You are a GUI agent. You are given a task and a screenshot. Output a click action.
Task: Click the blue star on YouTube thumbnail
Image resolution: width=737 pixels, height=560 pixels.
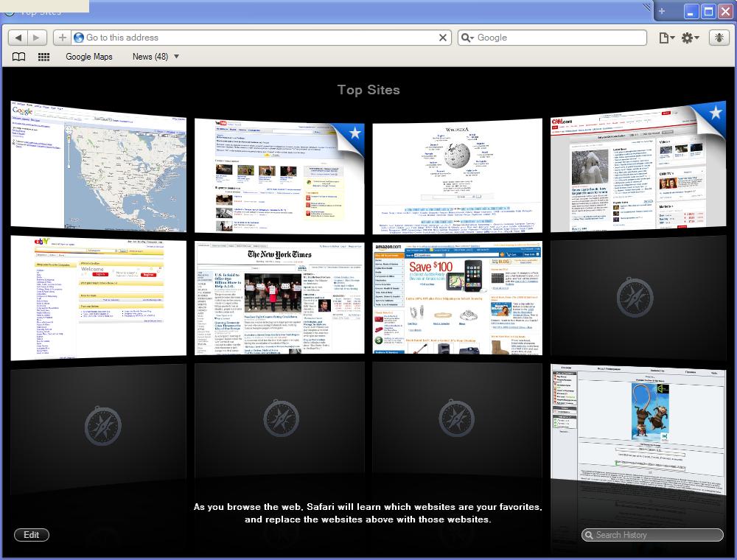click(355, 133)
